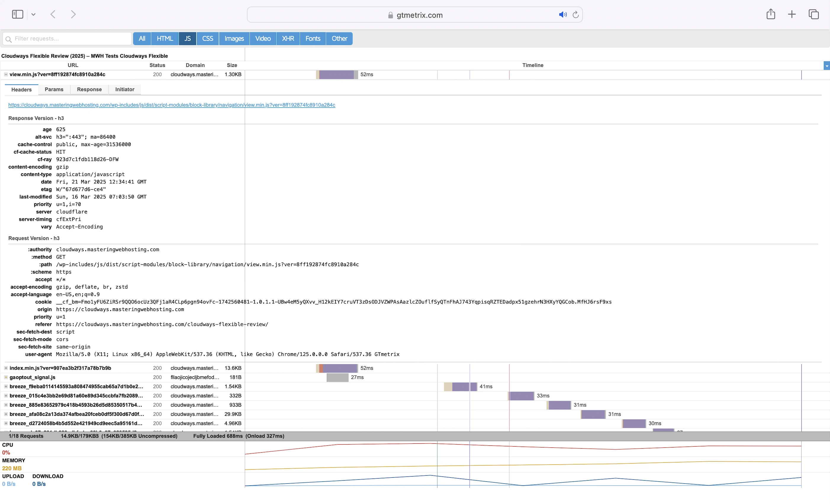Collapse the view.min.js request details
This screenshot has width=830, height=504.
coord(6,75)
